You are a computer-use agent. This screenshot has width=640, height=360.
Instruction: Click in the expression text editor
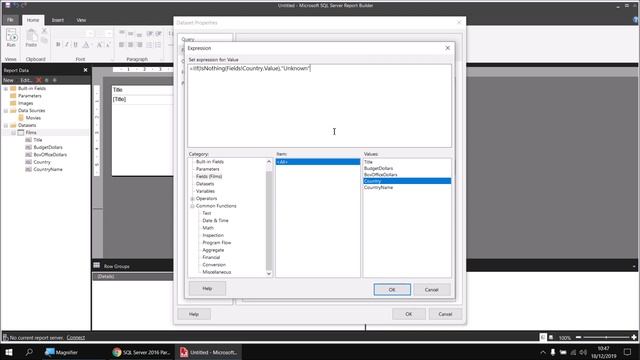tap(319, 105)
